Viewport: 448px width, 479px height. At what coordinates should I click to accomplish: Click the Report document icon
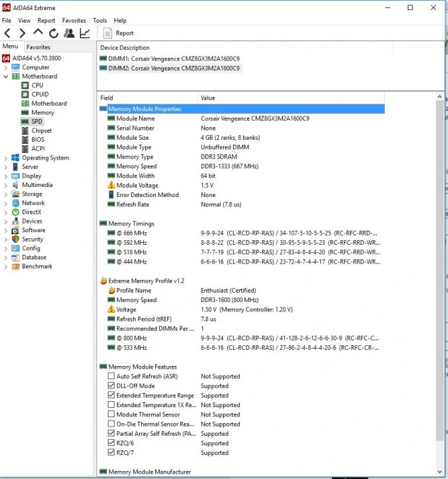coord(107,33)
